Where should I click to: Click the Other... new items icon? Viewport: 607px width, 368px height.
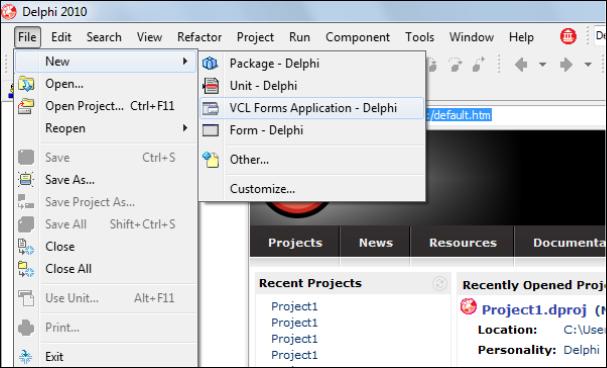click(211, 159)
